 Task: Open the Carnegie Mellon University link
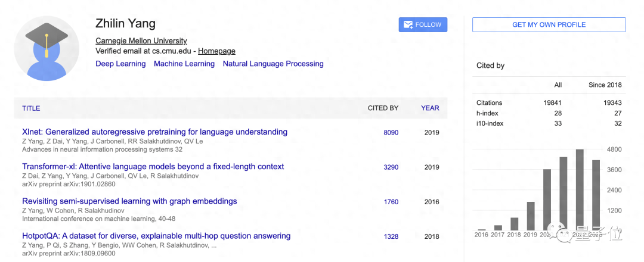pyautogui.click(x=141, y=41)
